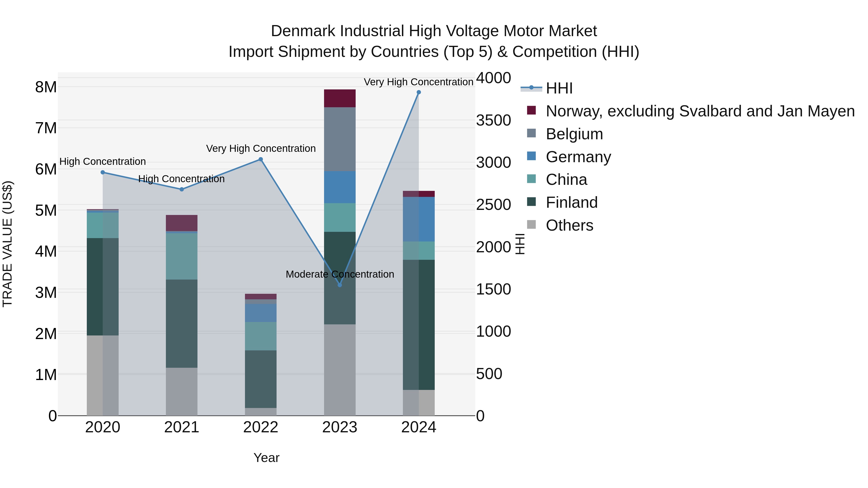This screenshot has width=868, height=488.
Task: Toggle the HHI legend entry
Action: point(547,88)
